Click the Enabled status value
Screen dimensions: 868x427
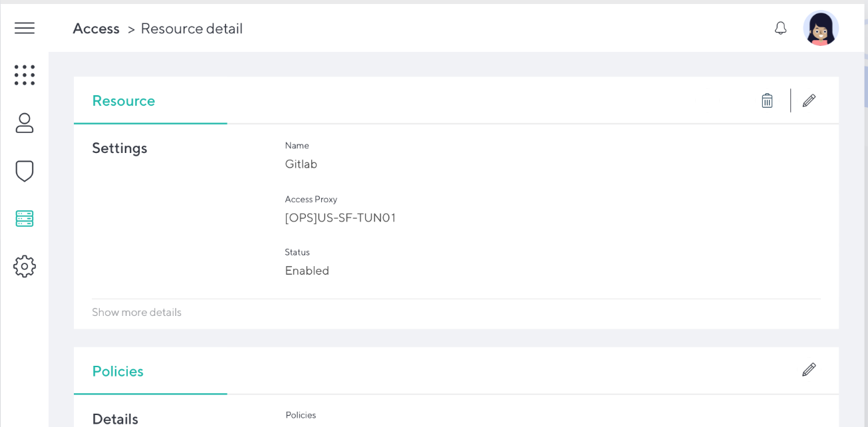[x=307, y=271]
